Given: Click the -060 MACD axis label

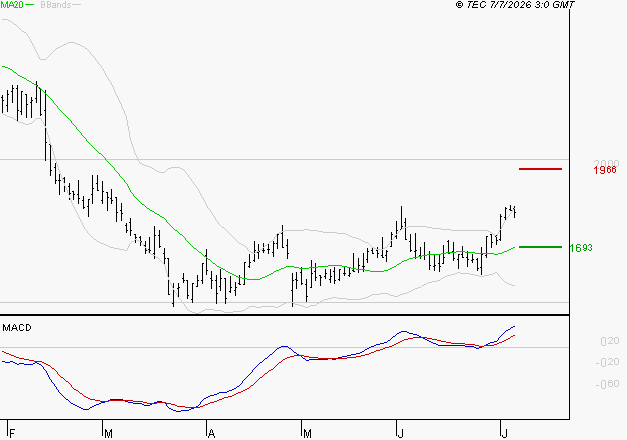Looking at the screenshot, I should click(x=607, y=384).
